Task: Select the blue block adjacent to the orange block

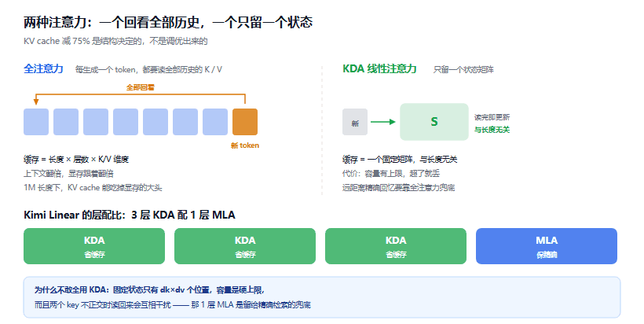Action: 215,122
